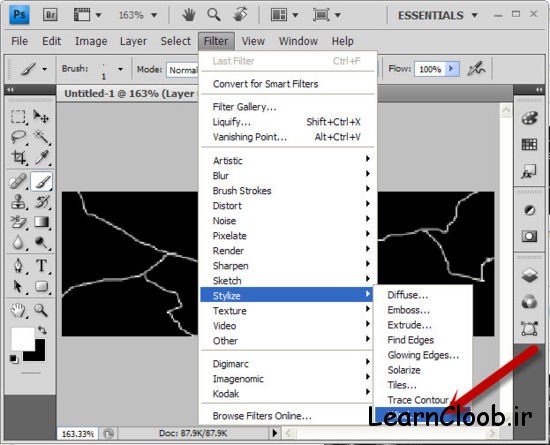Screen dimensions: 550x445
Task: Select the Zoom tool in application bar
Action: pos(214,15)
